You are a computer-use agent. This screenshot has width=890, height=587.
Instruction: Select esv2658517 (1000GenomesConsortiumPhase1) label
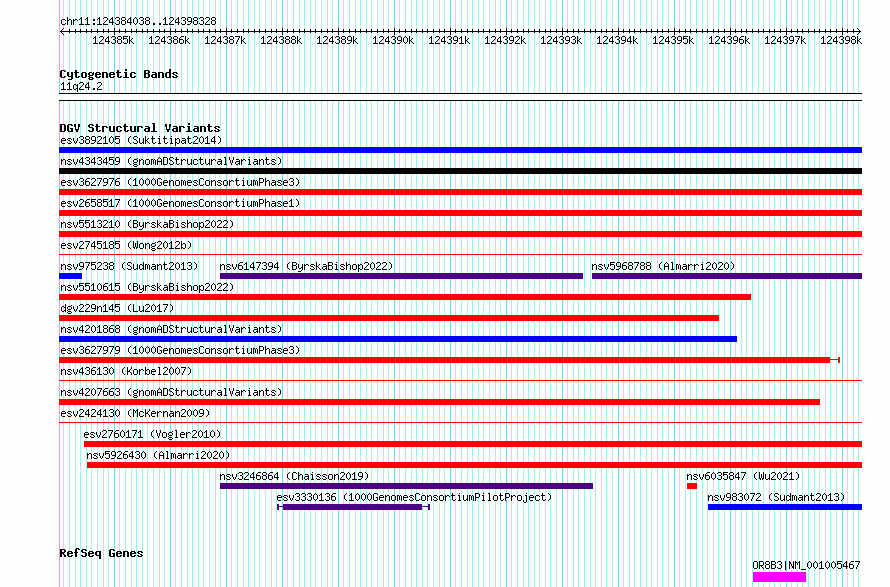tap(180, 203)
